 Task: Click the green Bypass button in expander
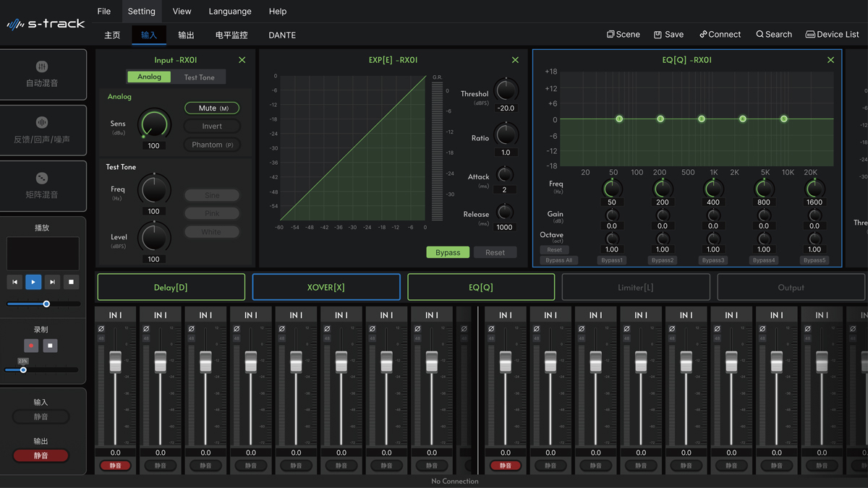(x=448, y=252)
